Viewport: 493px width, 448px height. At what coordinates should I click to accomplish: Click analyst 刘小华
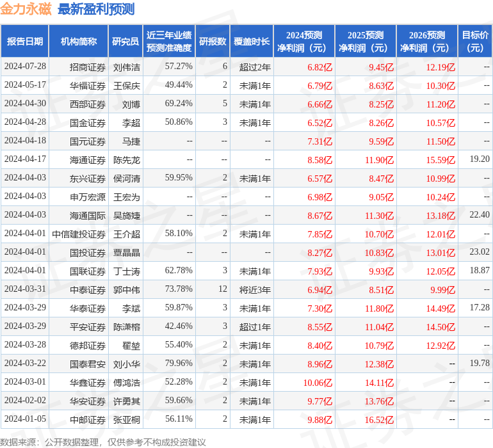point(127,364)
